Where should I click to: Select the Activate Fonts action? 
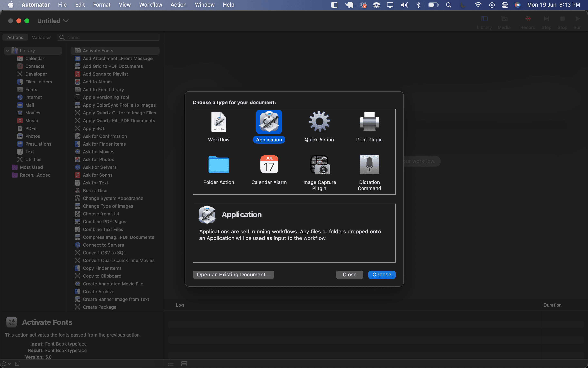pos(115,51)
